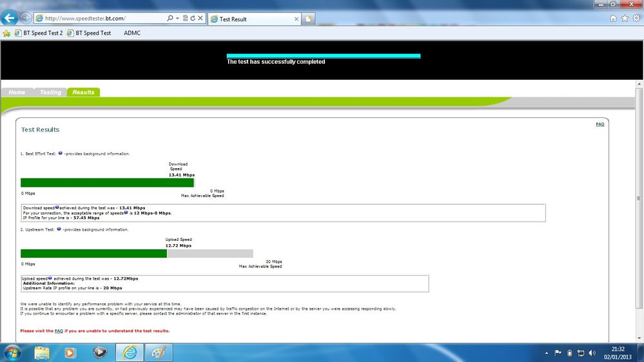Click the scrollbar down arrow
644x362 pixels.
pos(639,338)
